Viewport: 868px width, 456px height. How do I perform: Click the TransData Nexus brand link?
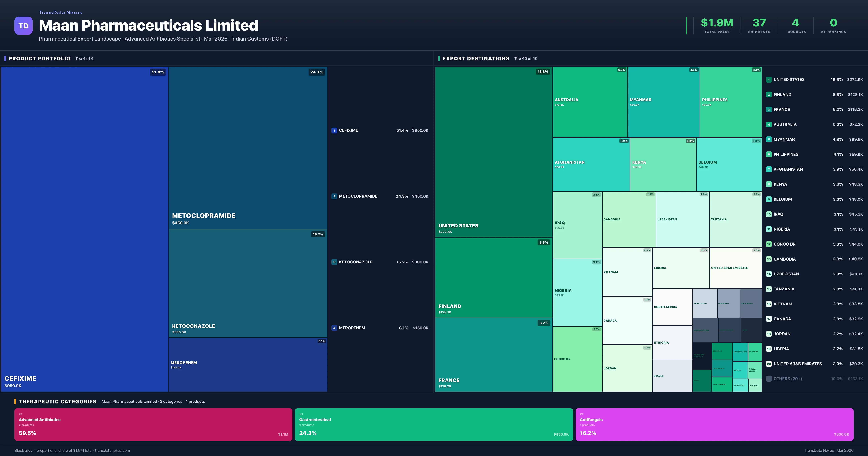[60, 12]
